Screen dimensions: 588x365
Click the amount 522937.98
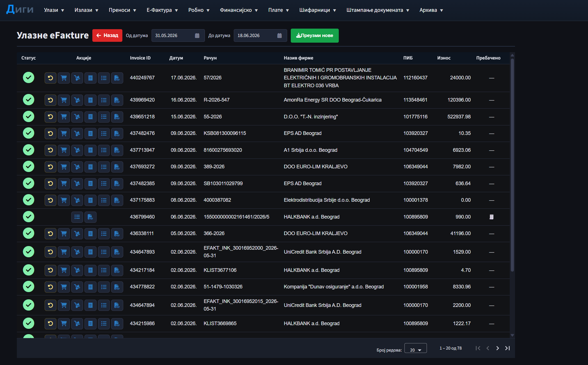(x=459, y=117)
